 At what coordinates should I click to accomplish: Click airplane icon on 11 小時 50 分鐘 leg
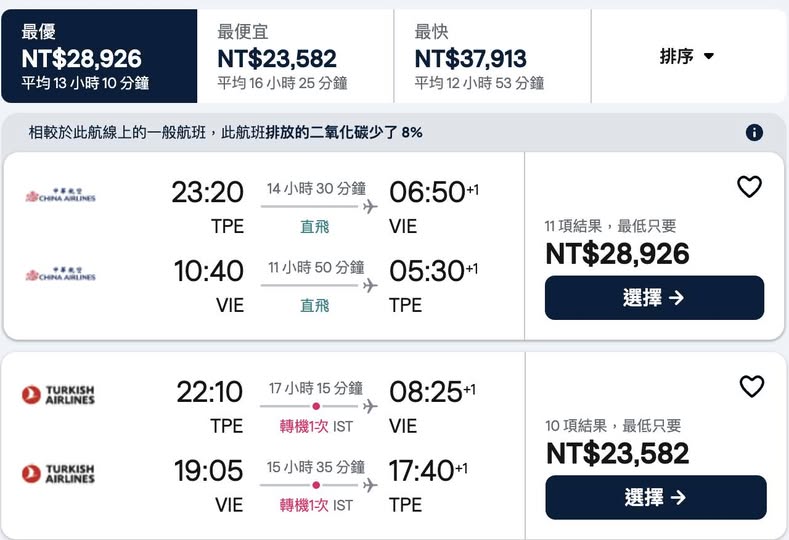370,286
